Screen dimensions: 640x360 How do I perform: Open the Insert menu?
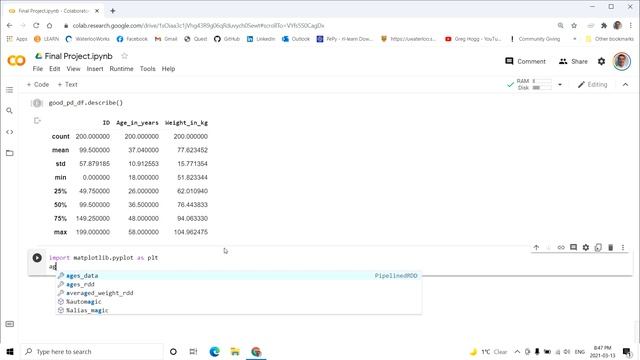pyautogui.click(x=95, y=69)
